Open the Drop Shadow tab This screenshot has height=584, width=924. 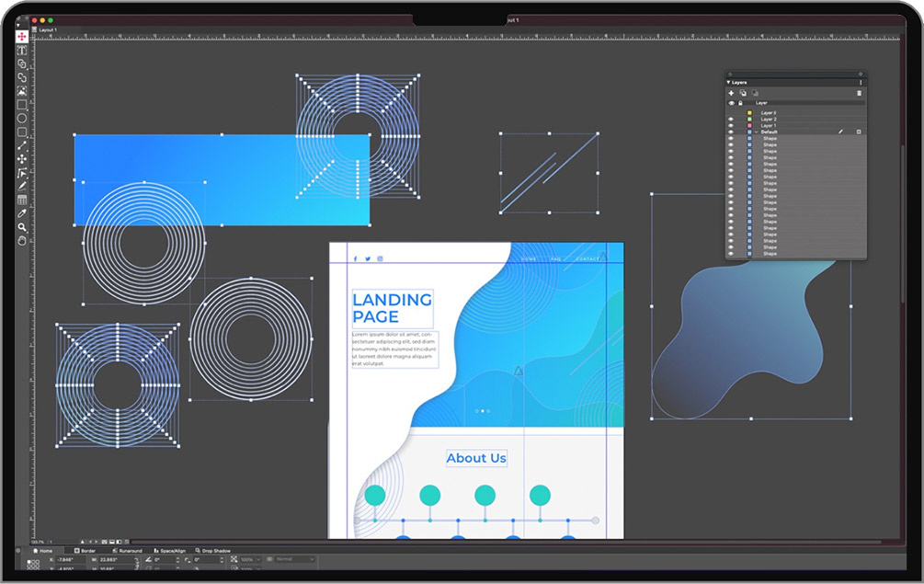[x=215, y=551]
